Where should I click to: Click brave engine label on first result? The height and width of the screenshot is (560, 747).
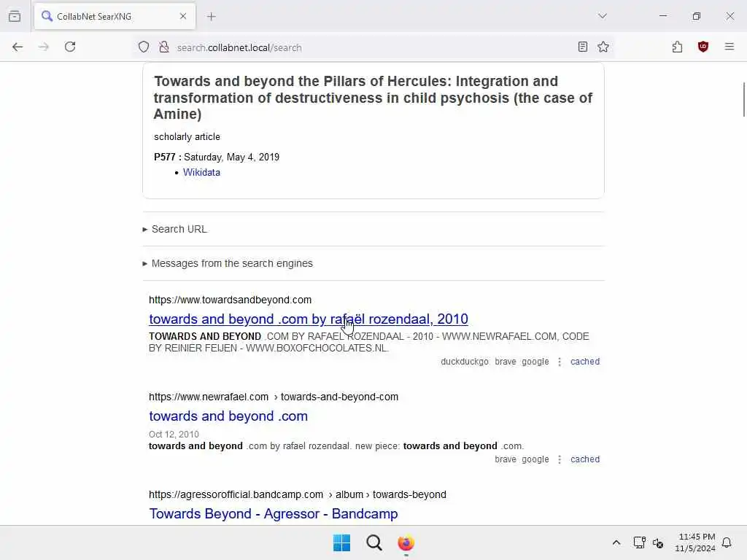point(506,362)
